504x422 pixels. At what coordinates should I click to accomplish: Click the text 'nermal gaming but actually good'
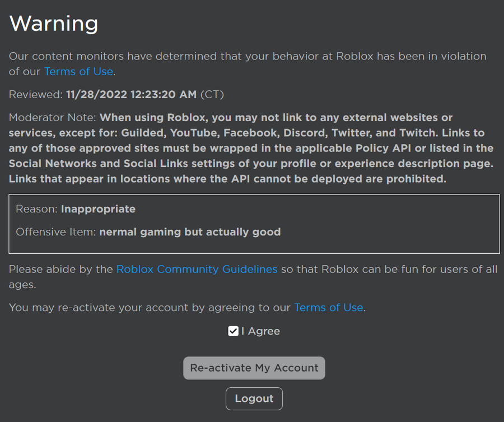[190, 232]
